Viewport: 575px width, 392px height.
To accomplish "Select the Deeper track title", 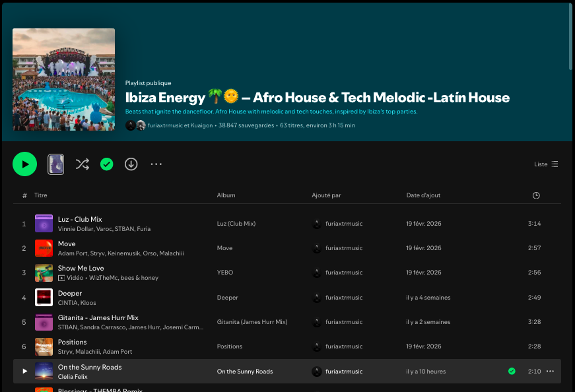I will coord(70,294).
